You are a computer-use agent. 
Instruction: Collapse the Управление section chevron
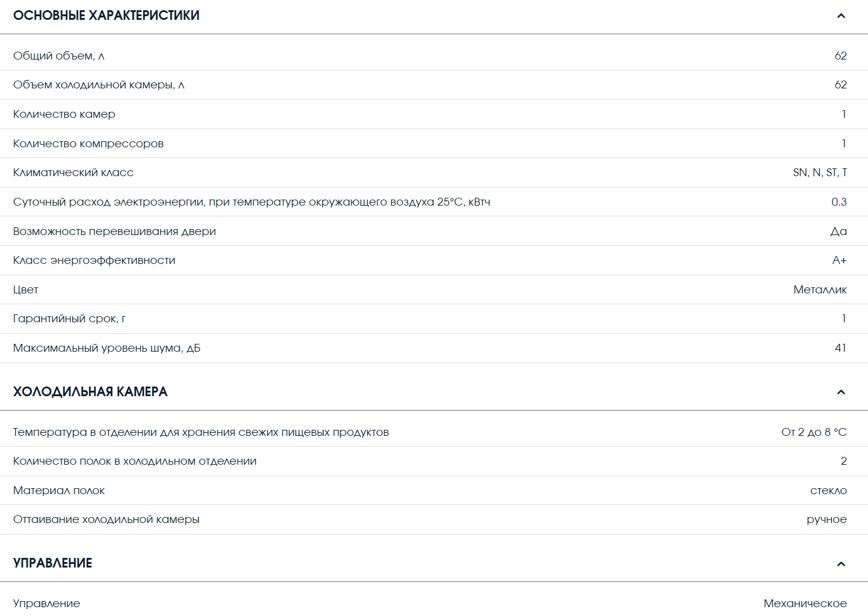(x=841, y=564)
